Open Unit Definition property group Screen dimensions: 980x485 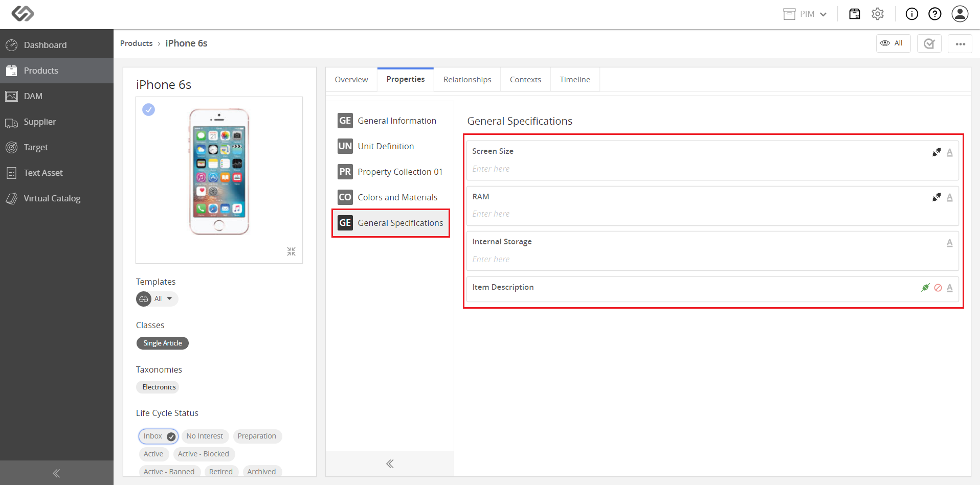[390, 146]
